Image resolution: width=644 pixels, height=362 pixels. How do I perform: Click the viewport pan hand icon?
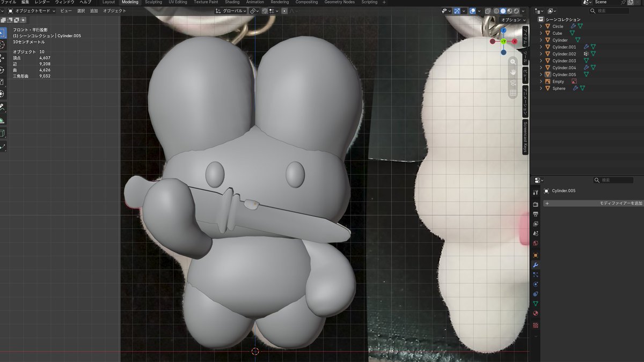[513, 72]
